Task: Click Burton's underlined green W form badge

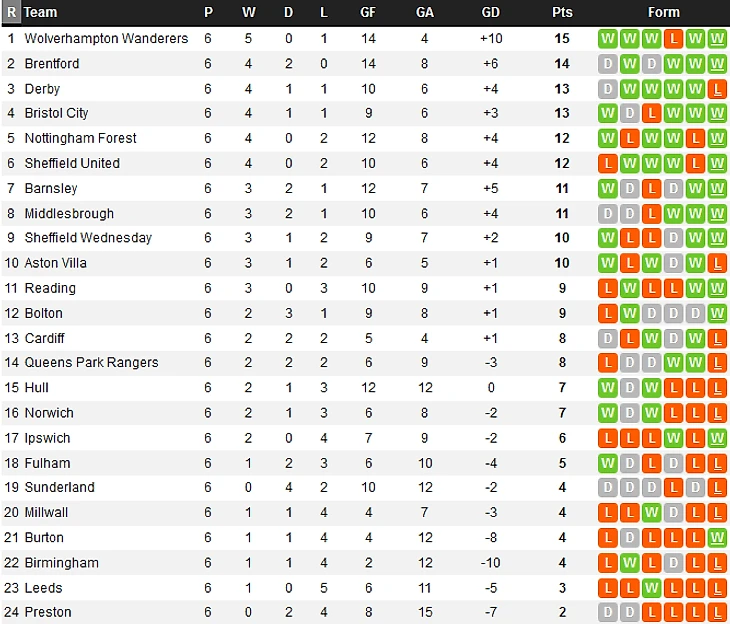Action: point(717,538)
